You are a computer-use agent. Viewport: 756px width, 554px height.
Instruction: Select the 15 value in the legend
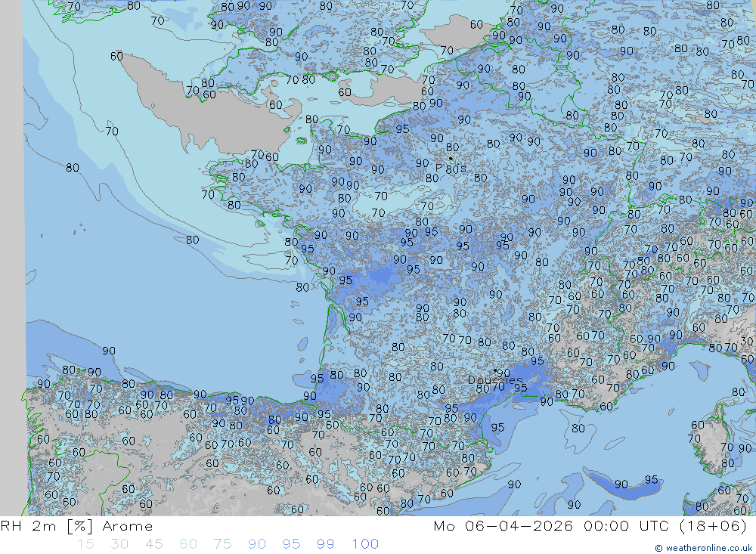[x=85, y=544]
